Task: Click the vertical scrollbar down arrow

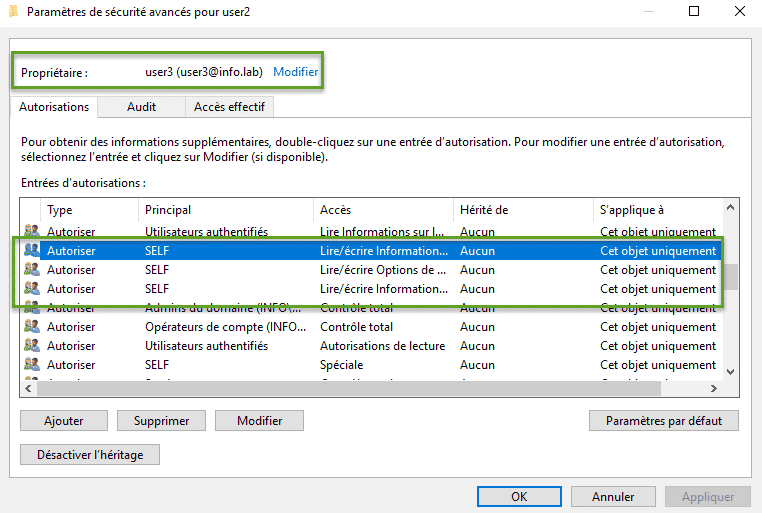Action: pos(730,372)
